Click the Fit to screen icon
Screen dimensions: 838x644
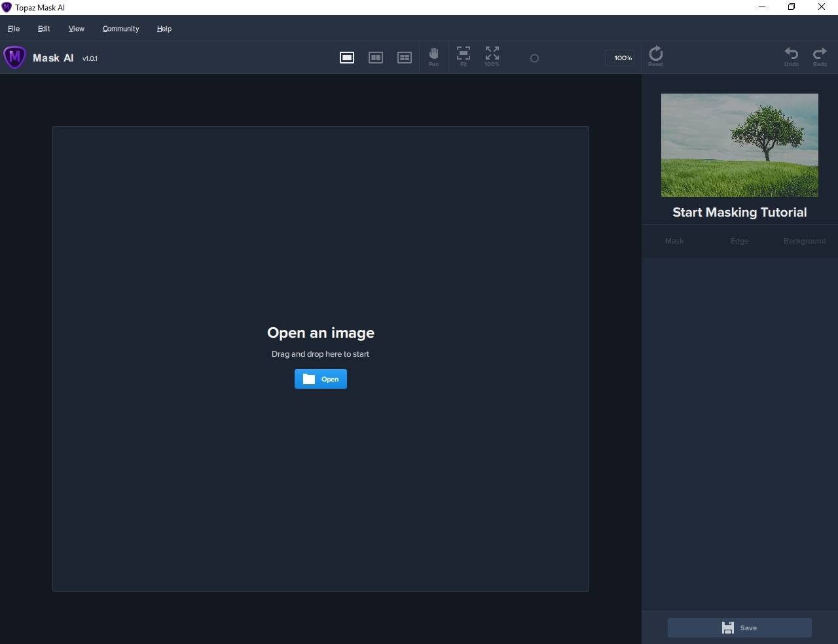pyautogui.click(x=464, y=56)
